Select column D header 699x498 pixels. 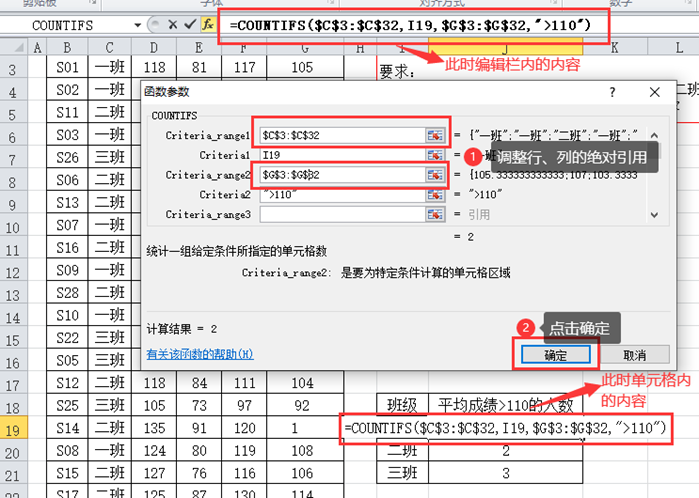coord(154,47)
